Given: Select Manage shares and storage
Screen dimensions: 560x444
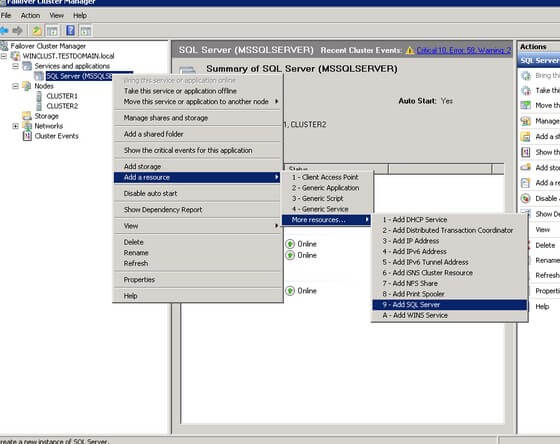Looking at the screenshot, I should pos(198,118).
